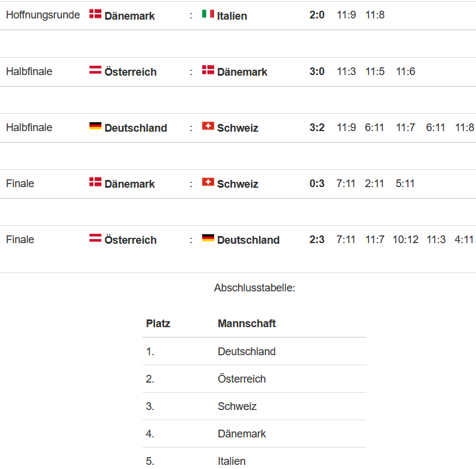The width and height of the screenshot is (476, 469).
Task: Click the Danish flag in the Hoffnungsrunde row
Action: pyautogui.click(x=95, y=14)
